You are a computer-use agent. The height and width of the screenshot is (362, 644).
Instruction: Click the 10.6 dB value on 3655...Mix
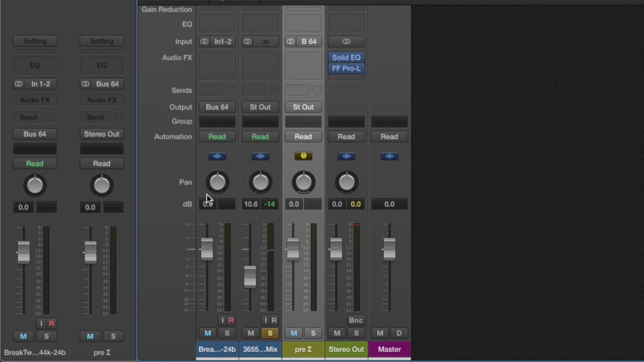pyautogui.click(x=251, y=204)
